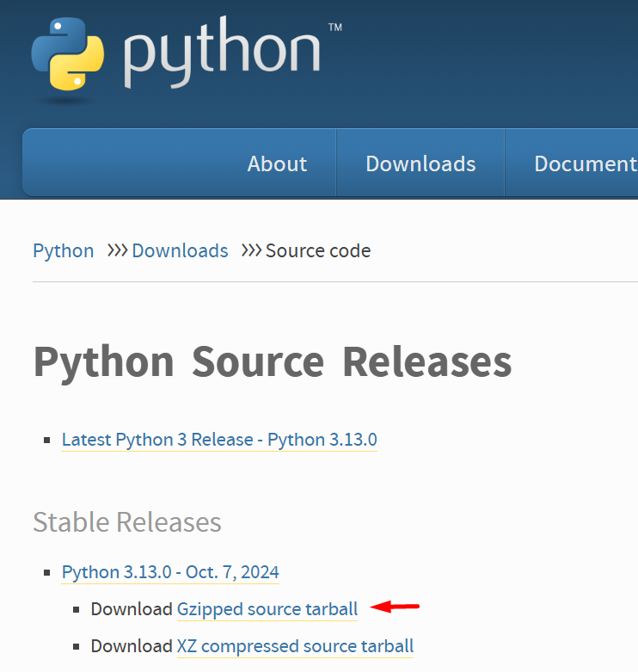Viewport: 638px width, 672px height.
Task: Open Latest Python 3 Release - Python 3.13.0
Action: point(219,440)
